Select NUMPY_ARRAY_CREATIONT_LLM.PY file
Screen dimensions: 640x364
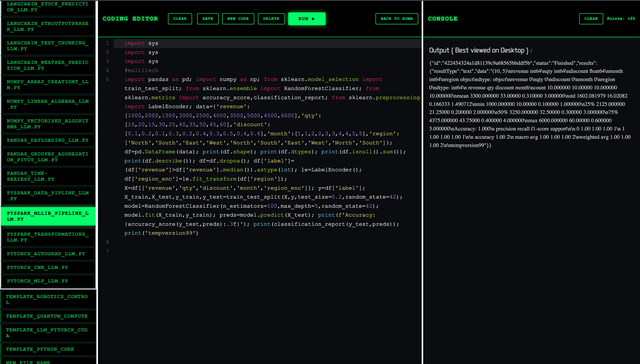(48, 85)
